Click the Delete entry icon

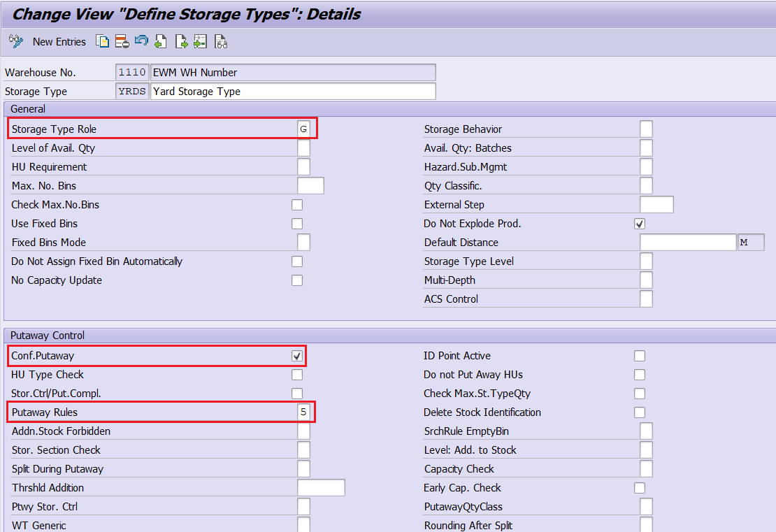(122, 42)
